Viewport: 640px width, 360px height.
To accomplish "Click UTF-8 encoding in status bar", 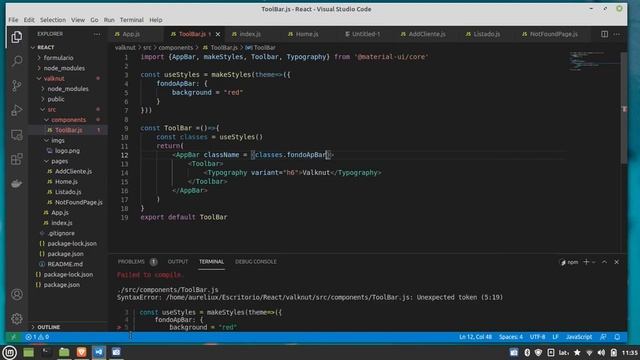I will point(537,337).
